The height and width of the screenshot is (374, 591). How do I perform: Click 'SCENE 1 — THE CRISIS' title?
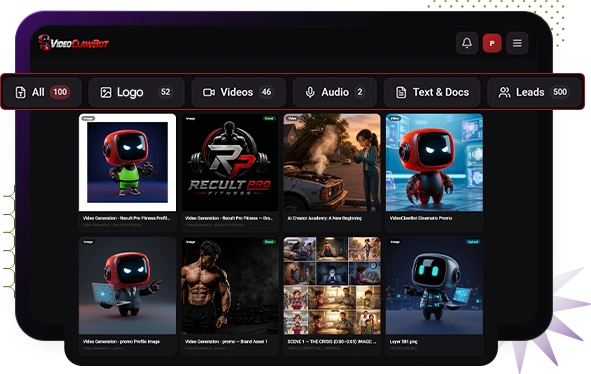332,342
